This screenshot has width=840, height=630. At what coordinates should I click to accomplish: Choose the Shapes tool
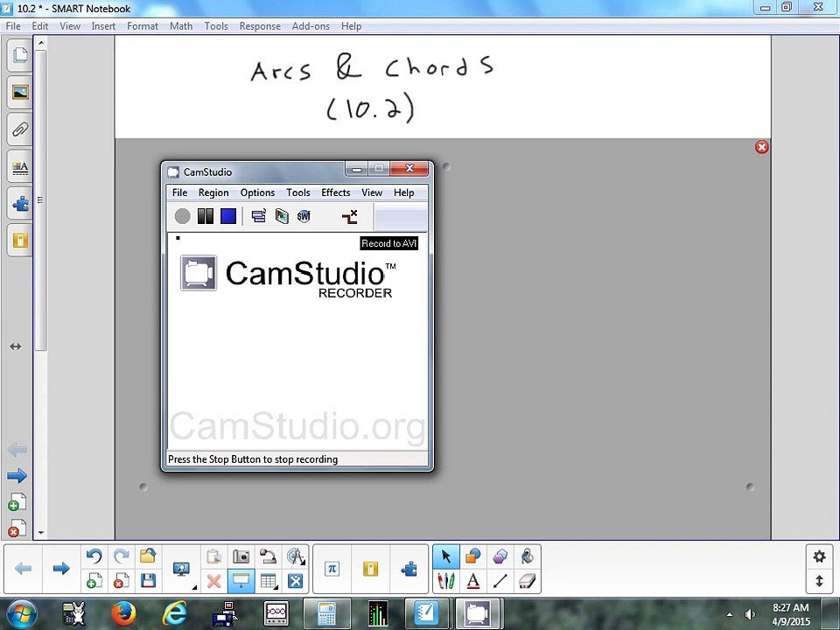[472, 556]
